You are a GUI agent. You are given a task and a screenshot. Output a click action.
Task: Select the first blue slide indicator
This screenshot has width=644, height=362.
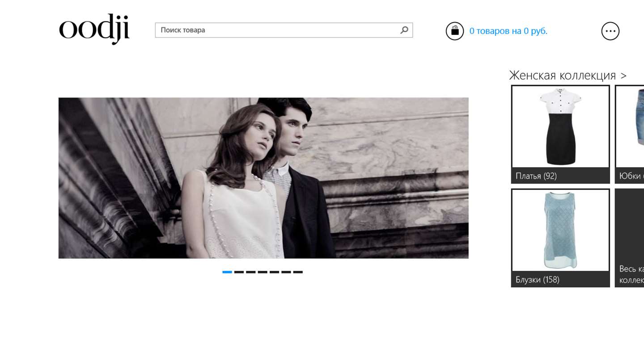coord(227,272)
